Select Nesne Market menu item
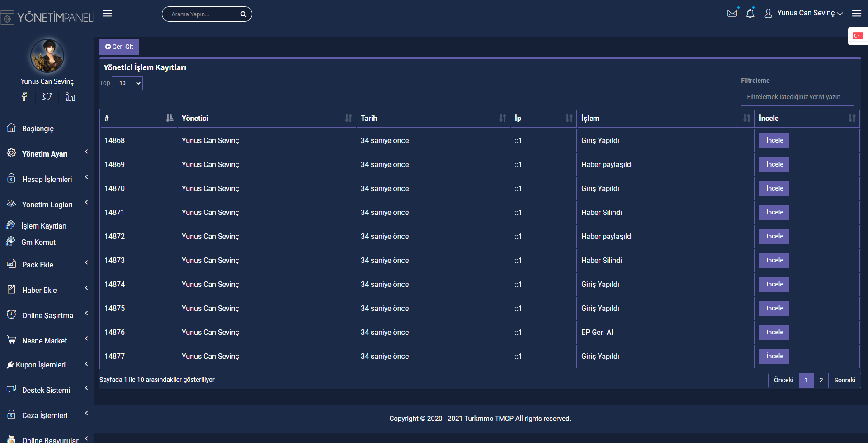 pyautogui.click(x=44, y=341)
